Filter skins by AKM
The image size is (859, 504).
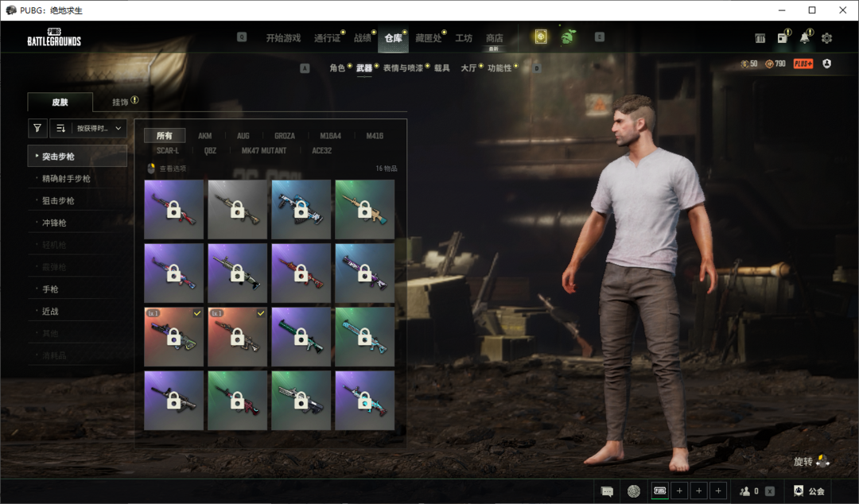[x=205, y=135]
